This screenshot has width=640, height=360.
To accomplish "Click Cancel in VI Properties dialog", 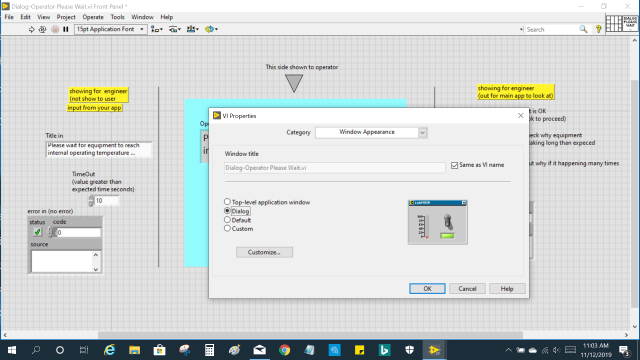I will pos(467,289).
